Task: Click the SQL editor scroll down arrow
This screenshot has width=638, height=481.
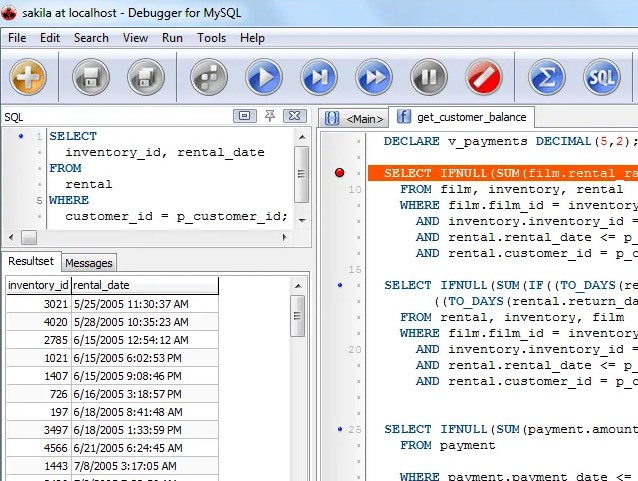Action: (302, 220)
